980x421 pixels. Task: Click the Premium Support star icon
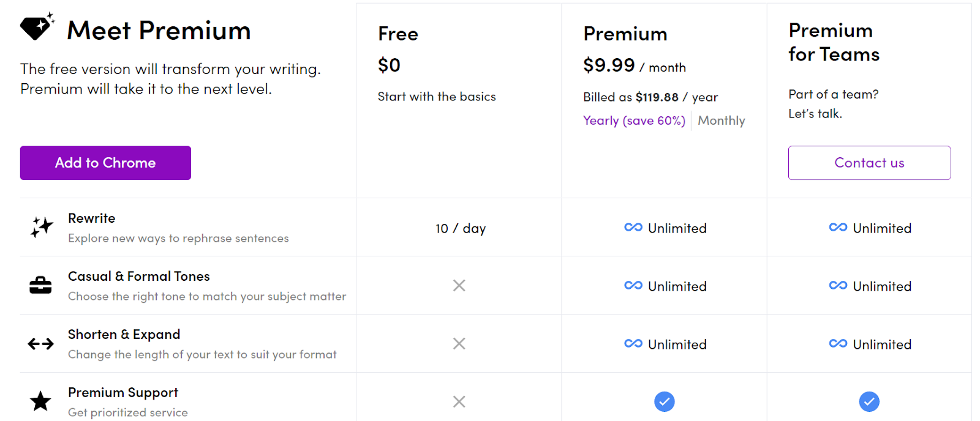coord(40,401)
